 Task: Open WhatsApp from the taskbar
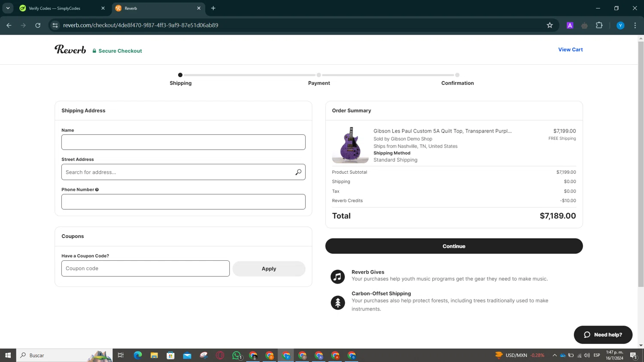coord(237,355)
